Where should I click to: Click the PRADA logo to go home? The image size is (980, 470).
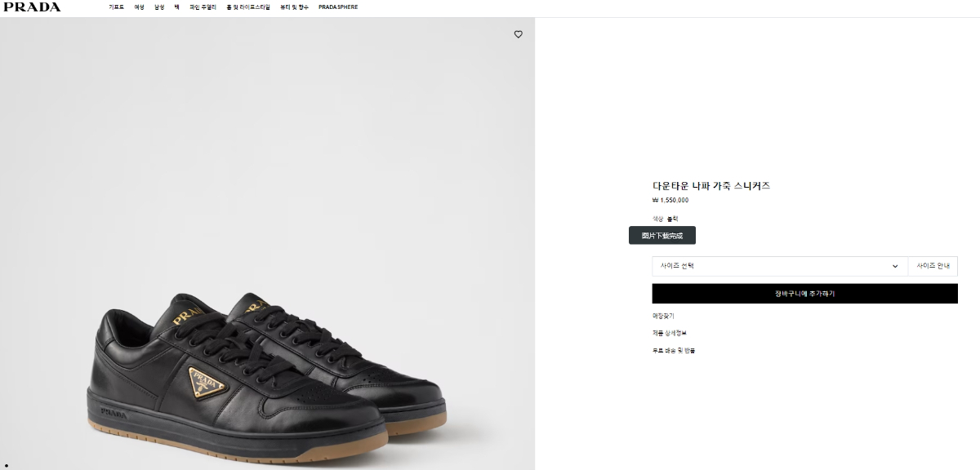(x=32, y=7)
